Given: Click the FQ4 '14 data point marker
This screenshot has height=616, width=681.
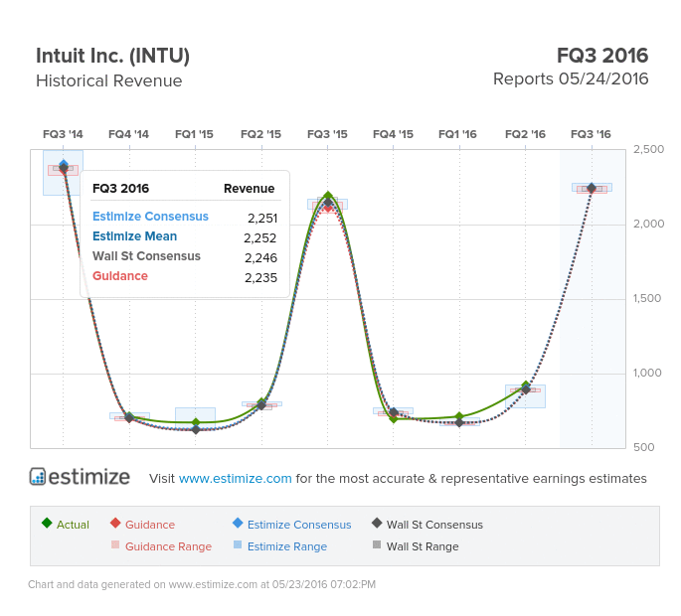Looking at the screenshot, I should (129, 417).
